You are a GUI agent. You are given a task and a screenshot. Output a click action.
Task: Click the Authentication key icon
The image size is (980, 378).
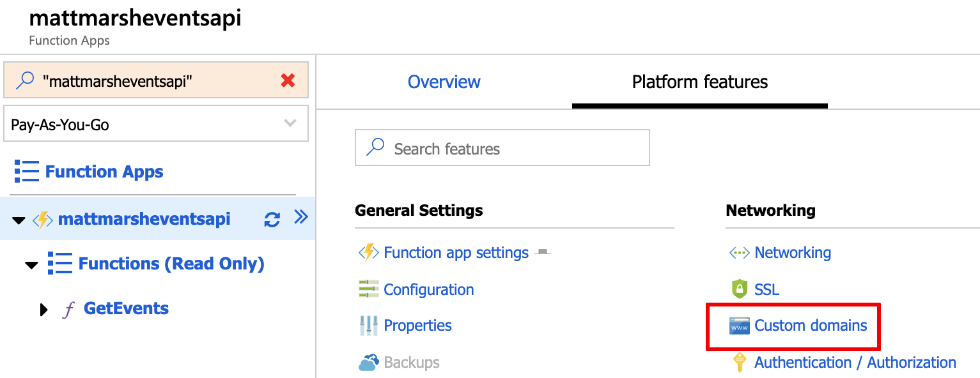click(739, 363)
